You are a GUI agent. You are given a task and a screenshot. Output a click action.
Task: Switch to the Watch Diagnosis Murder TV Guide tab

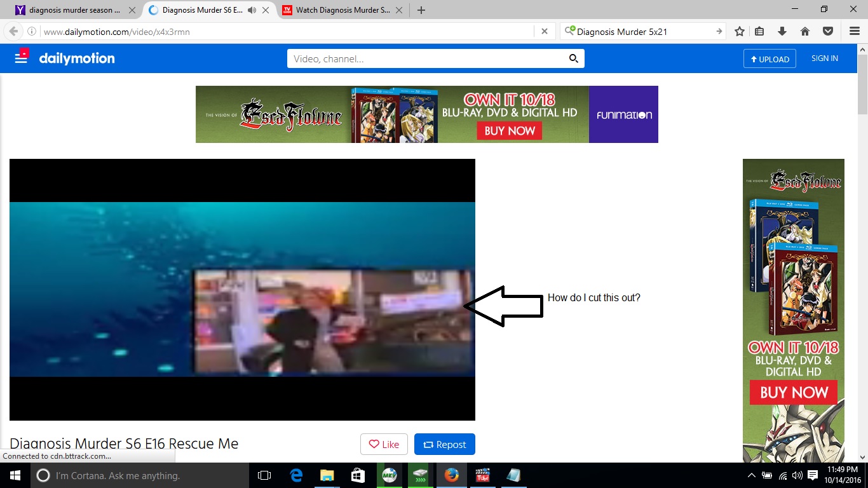tap(343, 10)
